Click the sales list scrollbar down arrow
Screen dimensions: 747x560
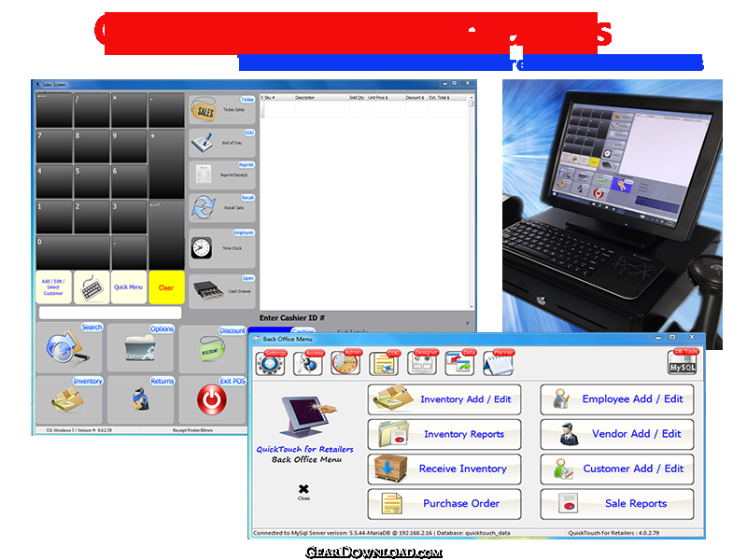coord(472,307)
